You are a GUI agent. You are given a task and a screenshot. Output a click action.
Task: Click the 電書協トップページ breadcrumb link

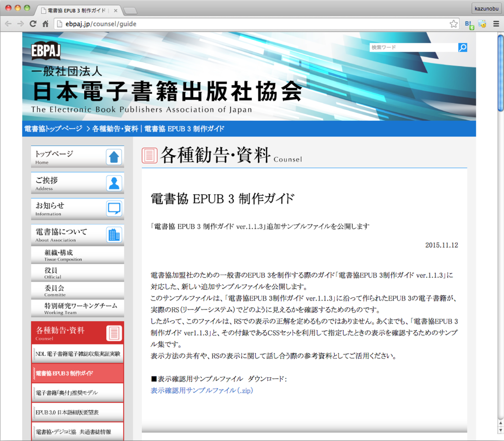pyautogui.click(x=53, y=129)
